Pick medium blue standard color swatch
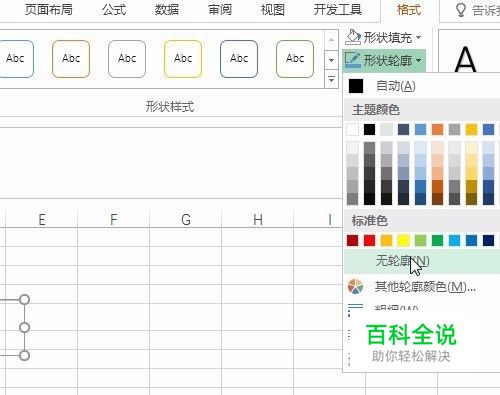500x395 pixels. (471, 240)
